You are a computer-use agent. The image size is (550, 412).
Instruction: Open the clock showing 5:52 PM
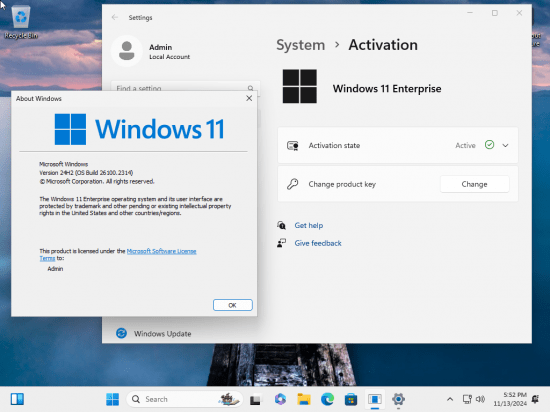click(510, 399)
